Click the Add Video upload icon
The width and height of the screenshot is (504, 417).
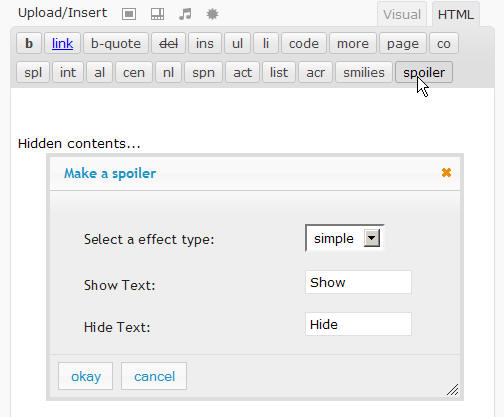(x=157, y=14)
